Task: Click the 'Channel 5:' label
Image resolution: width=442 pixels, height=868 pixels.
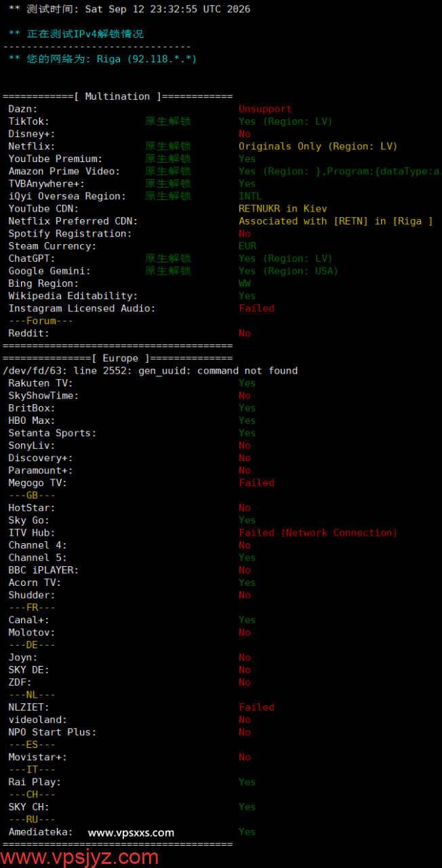Action: point(38,557)
